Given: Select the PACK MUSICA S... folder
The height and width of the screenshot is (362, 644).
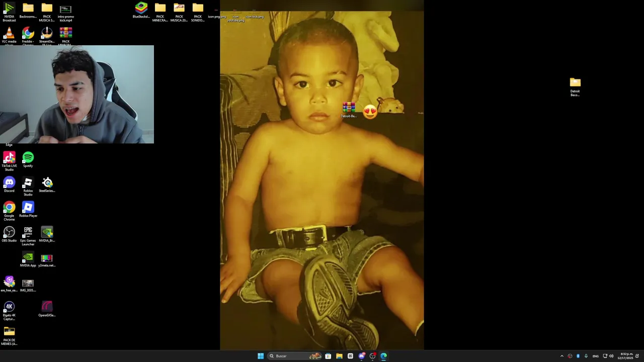Looking at the screenshot, I should [47, 12].
